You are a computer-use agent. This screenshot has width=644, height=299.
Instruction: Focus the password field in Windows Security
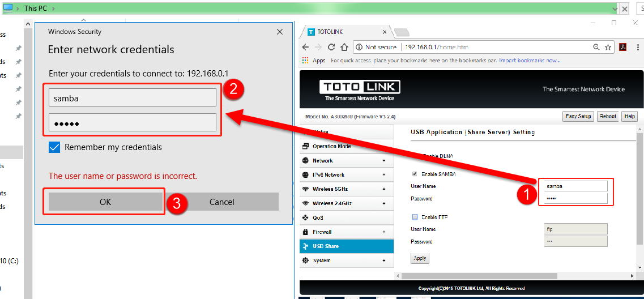click(132, 122)
